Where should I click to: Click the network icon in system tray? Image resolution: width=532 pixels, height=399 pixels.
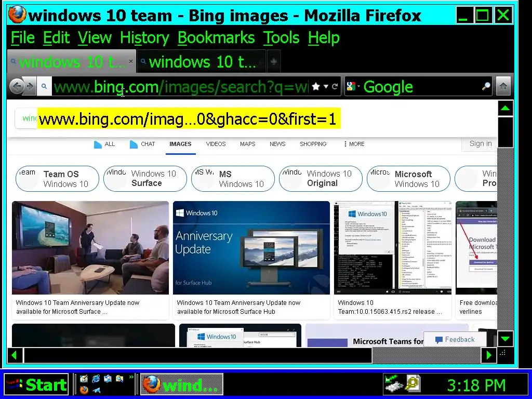(x=394, y=384)
